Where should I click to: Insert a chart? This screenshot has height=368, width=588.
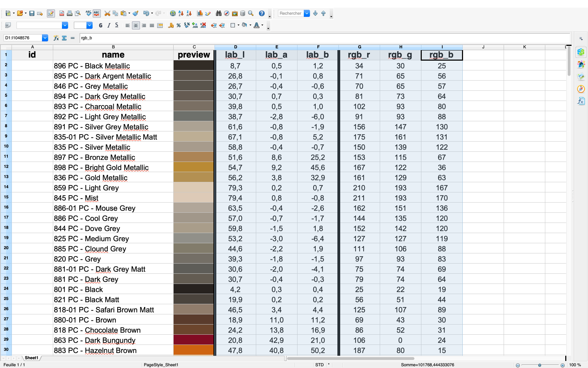200,13
